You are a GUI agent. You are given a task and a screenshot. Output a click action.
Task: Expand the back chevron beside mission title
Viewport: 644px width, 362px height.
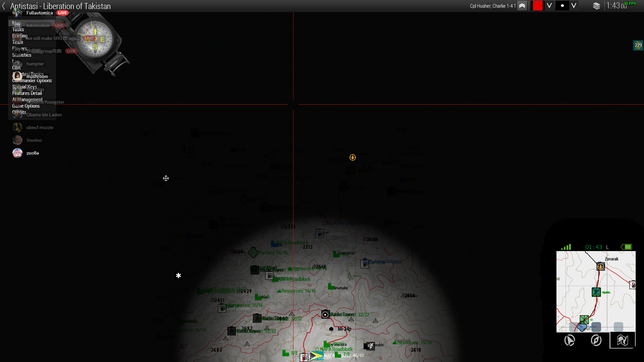3,6
